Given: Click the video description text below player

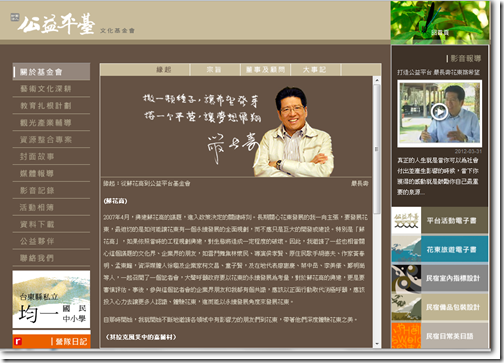Looking at the screenshot, I should 438,176.
